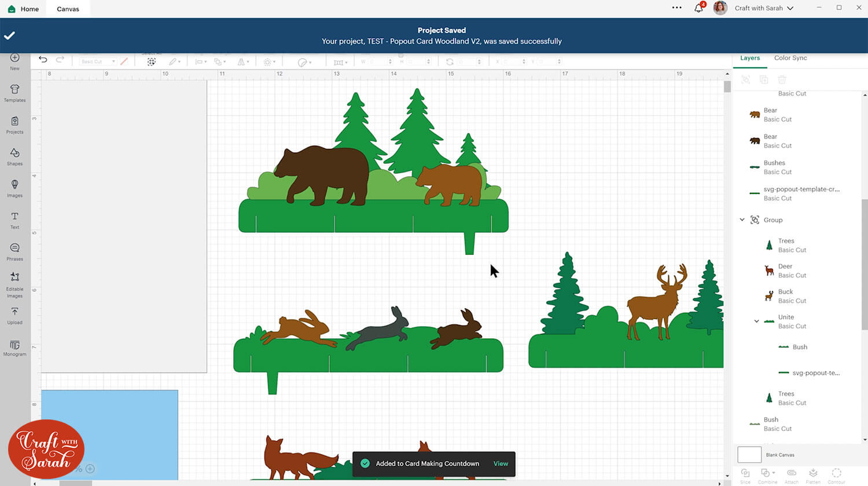Expand the Craft with Sarah account menu
This screenshot has height=486, width=868.
(x=790, y=8)
